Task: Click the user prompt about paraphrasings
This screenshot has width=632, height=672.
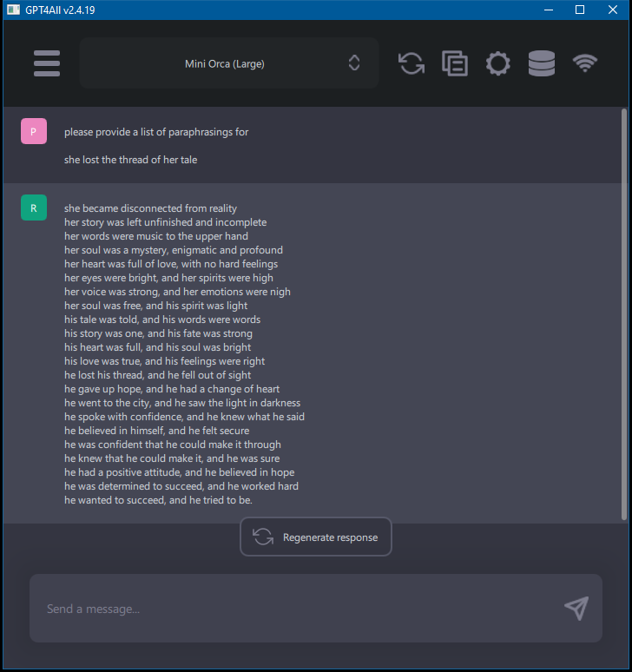Action: coord(156,132)
